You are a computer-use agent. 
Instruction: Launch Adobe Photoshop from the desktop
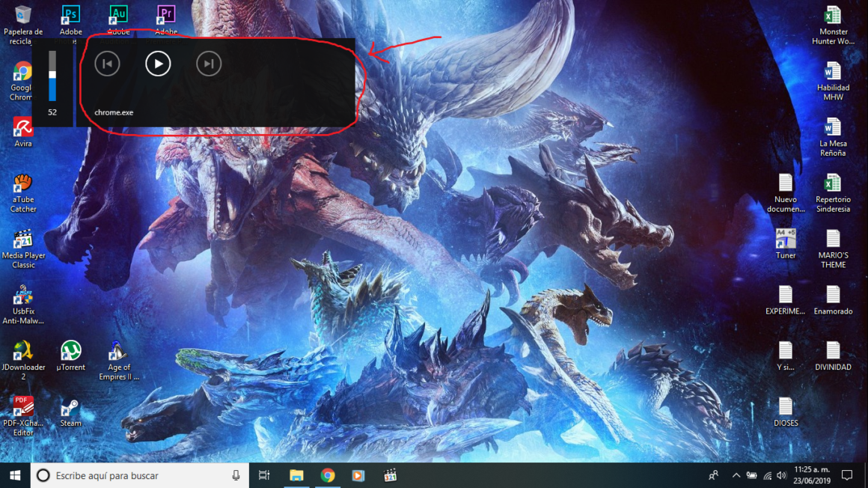[71, 15]
